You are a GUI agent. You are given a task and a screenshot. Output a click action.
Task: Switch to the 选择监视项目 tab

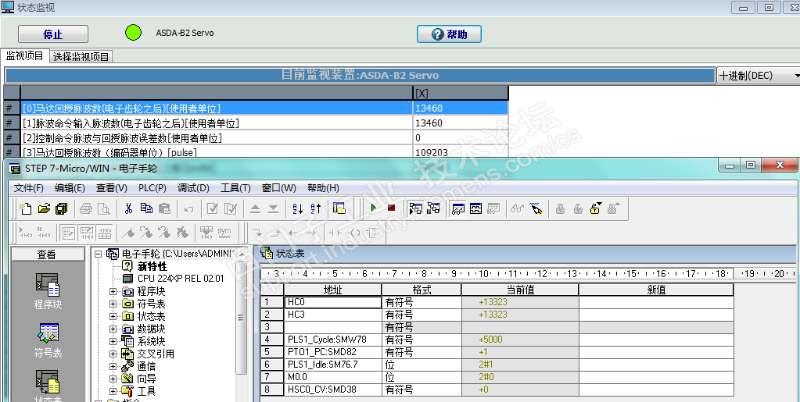82,57
